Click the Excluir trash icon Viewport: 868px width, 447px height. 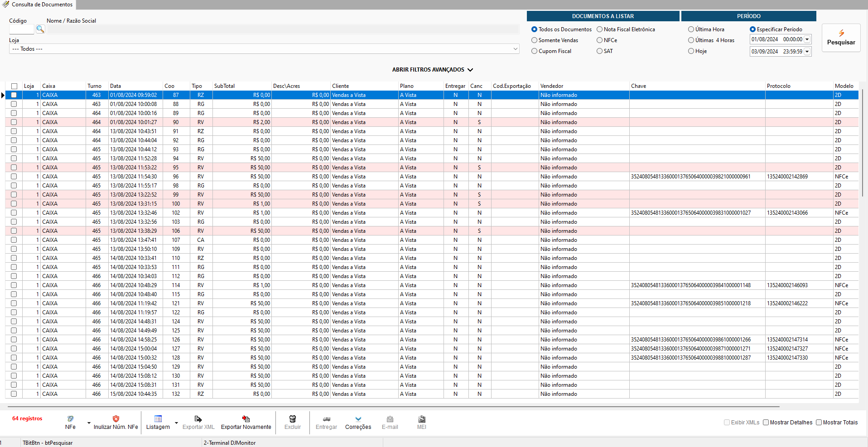[x=293, y=419]
